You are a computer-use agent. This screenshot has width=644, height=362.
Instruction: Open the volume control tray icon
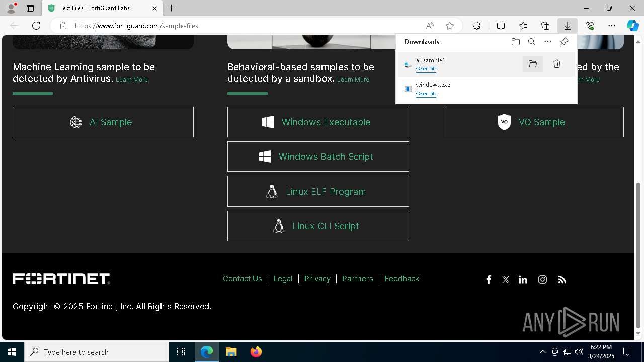[x=579, y=352]
